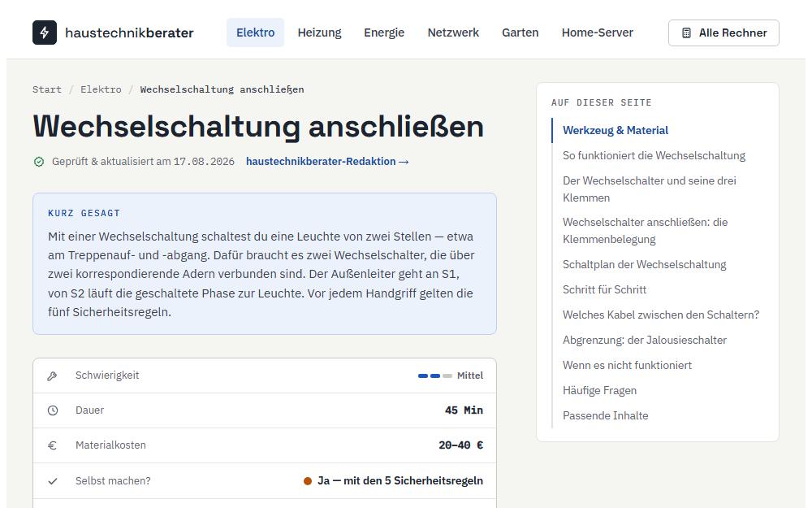
Task: Jump to Wenn es nicht funktioniert
Action: (x=627, y=366)
